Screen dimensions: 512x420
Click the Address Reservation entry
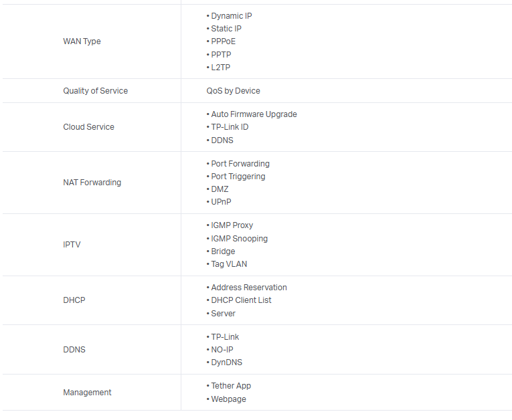pyautogui.click(x=249, y=288)
